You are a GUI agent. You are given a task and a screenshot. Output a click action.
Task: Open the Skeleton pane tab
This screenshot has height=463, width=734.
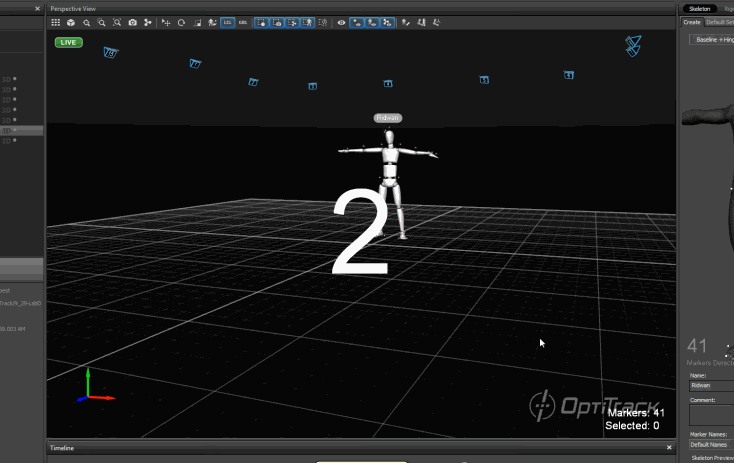[699, 9]
